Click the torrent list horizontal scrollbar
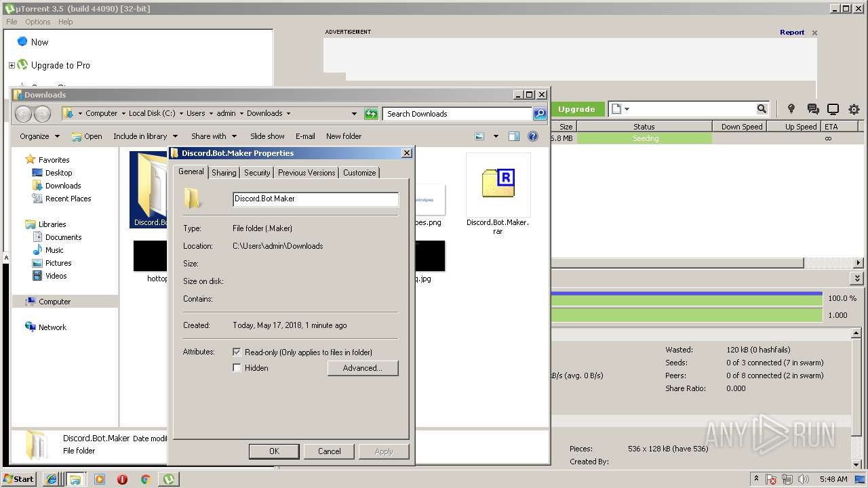This screenshot has width=868, height=488. tap(677, 263)
